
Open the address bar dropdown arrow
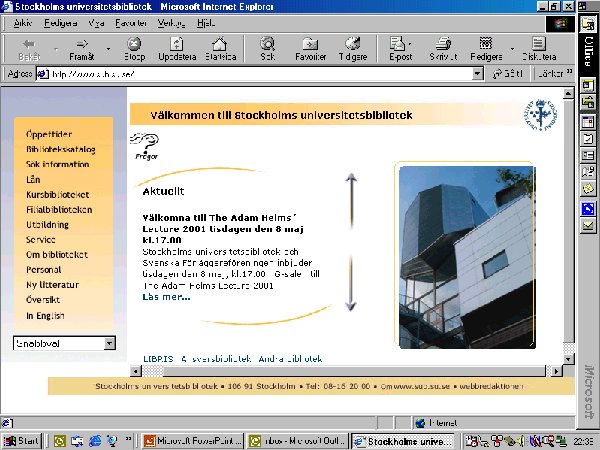[x=477, y=74]
